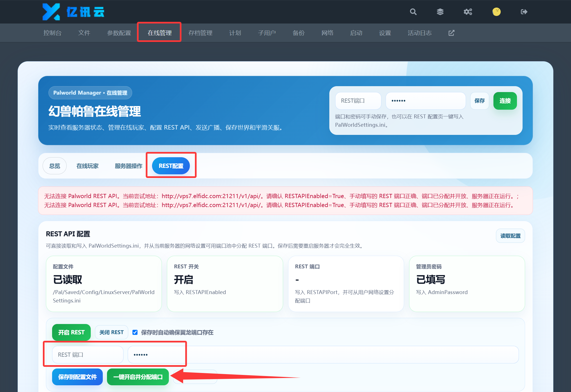Click the green 开启 REST button
Viewport: 571px width, 392px height.
click(x=71, y=332)
